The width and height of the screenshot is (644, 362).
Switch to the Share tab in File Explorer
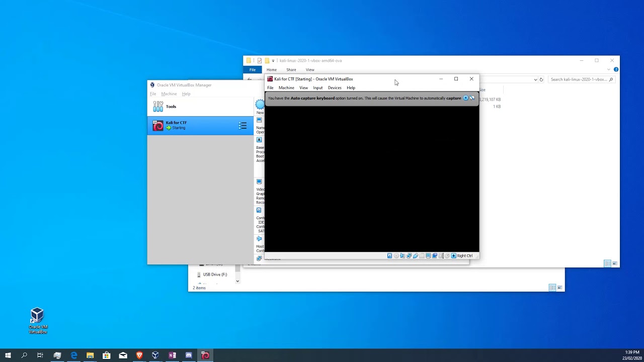click(291, 69)
